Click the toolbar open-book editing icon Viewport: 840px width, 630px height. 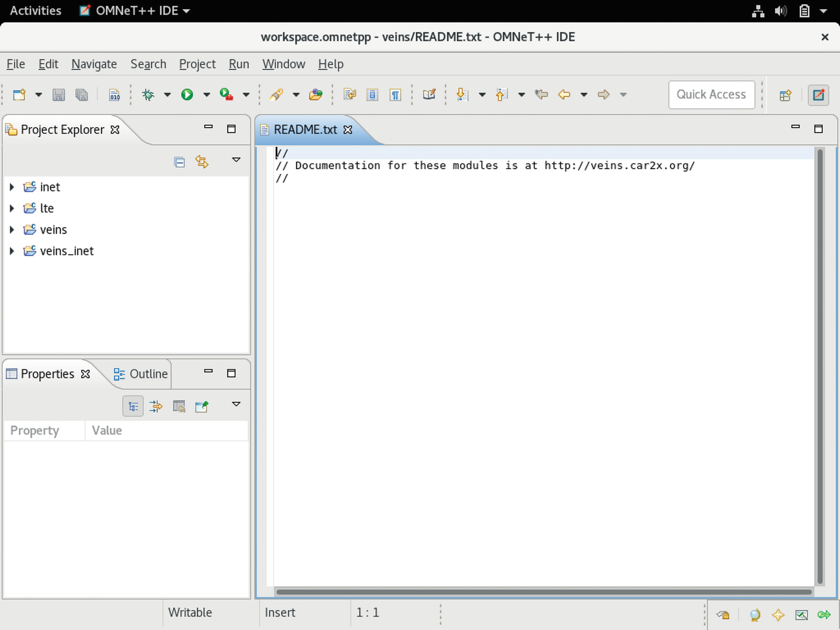429,94
